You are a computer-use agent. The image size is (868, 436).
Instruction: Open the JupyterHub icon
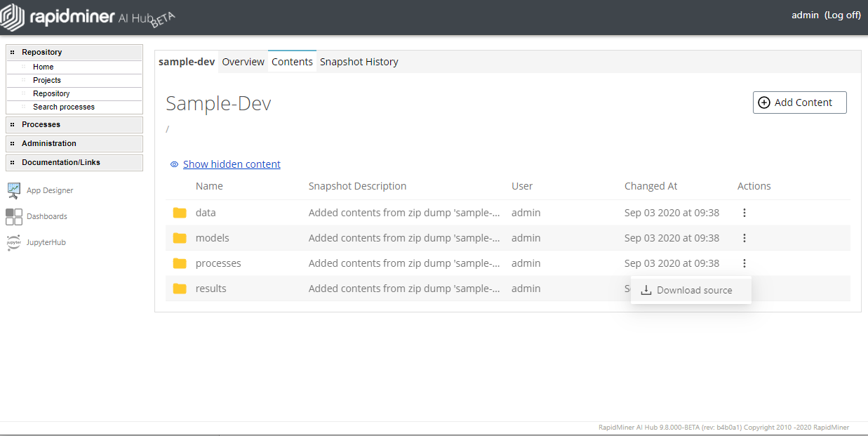14,242
